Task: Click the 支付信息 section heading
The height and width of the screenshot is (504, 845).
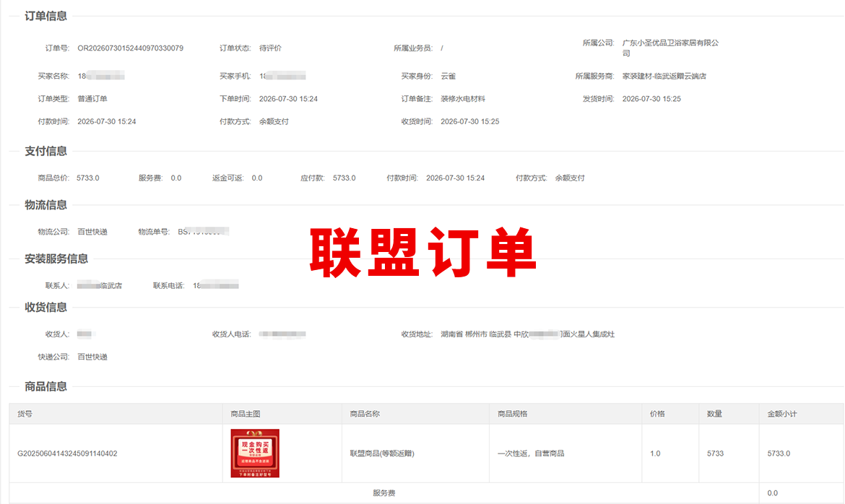Action: (45, 151)
